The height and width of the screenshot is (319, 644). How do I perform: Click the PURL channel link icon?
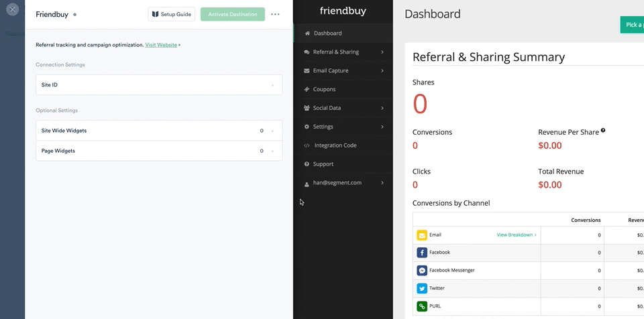tap(422, 306)
